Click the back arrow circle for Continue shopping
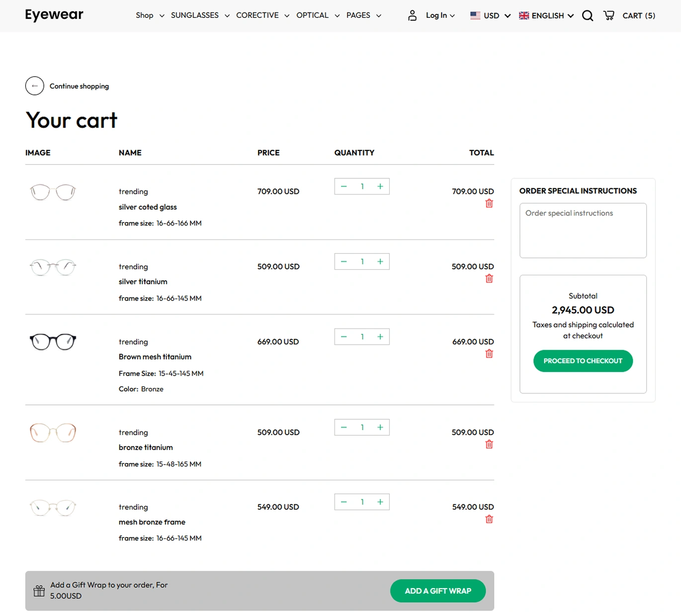Viewport: 681px width, 616px height. (35, 86)
